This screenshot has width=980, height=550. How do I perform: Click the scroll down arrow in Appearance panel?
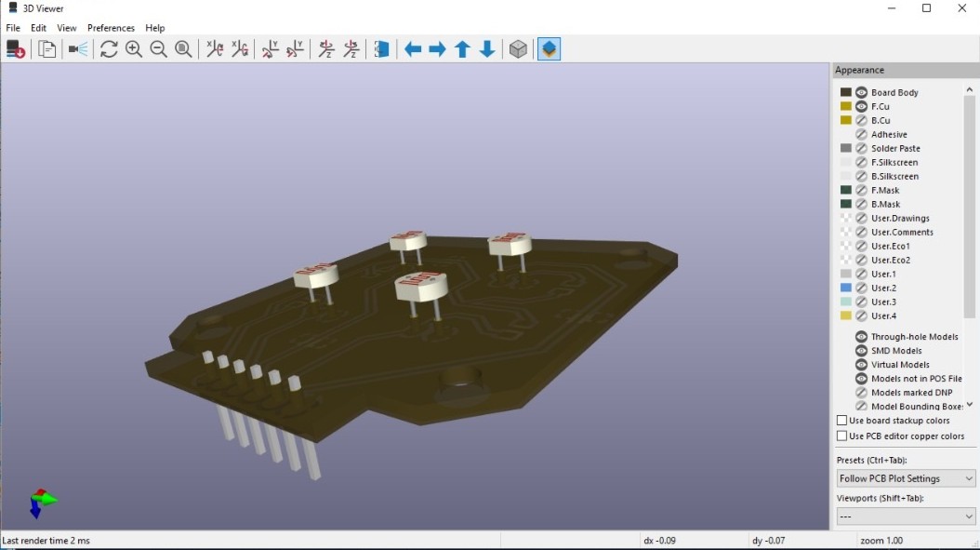pos(970,405)
